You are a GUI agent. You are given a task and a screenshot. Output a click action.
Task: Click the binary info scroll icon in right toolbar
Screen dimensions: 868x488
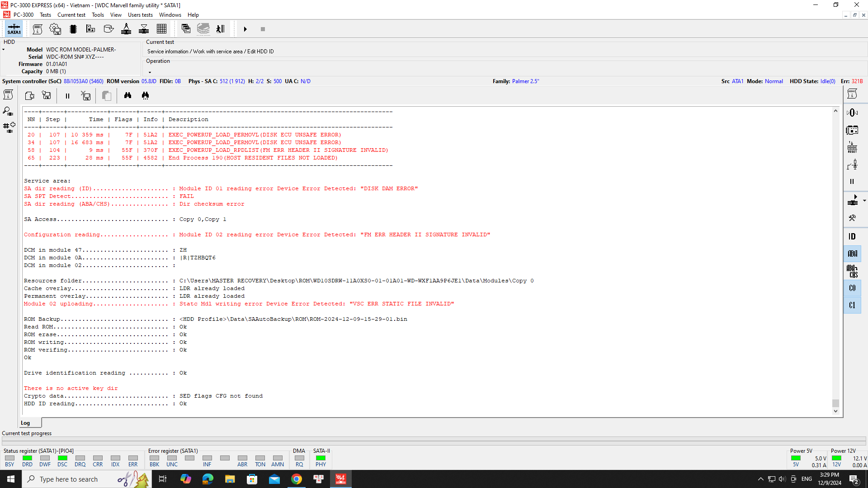[x=852, y=94]
